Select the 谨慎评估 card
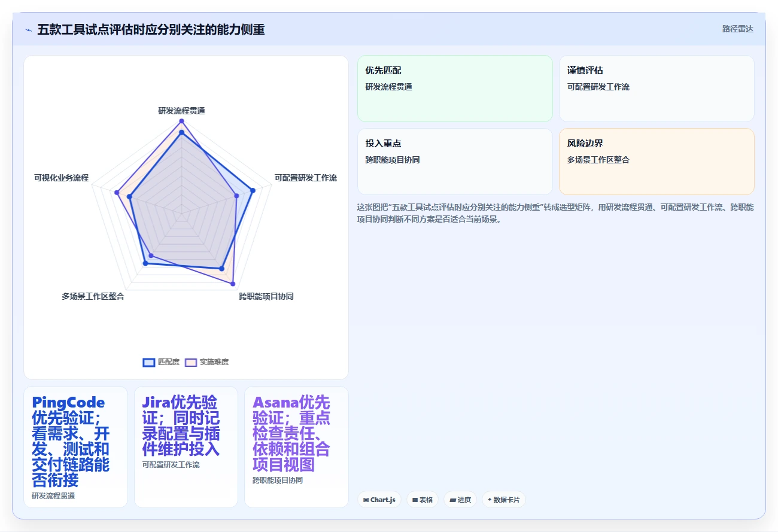Screen dimensions: 778x532 657,89
